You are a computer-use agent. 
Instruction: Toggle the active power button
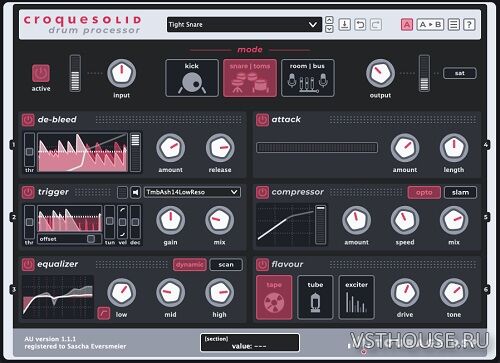point(41,73)
